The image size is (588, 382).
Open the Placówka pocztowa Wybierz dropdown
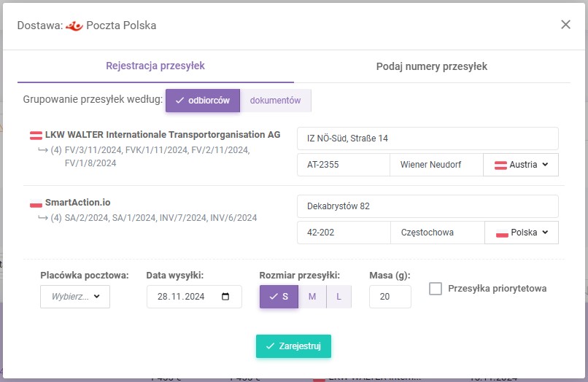(75, 297)
